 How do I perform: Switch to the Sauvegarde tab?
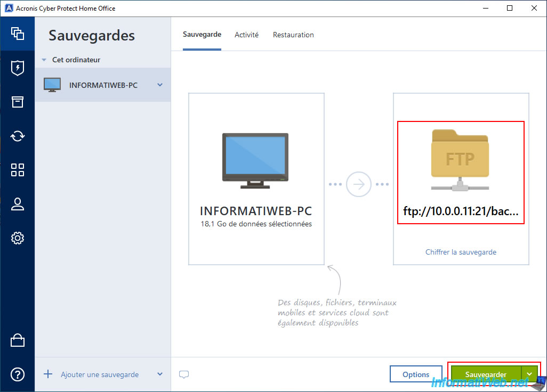(x=202, y=35)
